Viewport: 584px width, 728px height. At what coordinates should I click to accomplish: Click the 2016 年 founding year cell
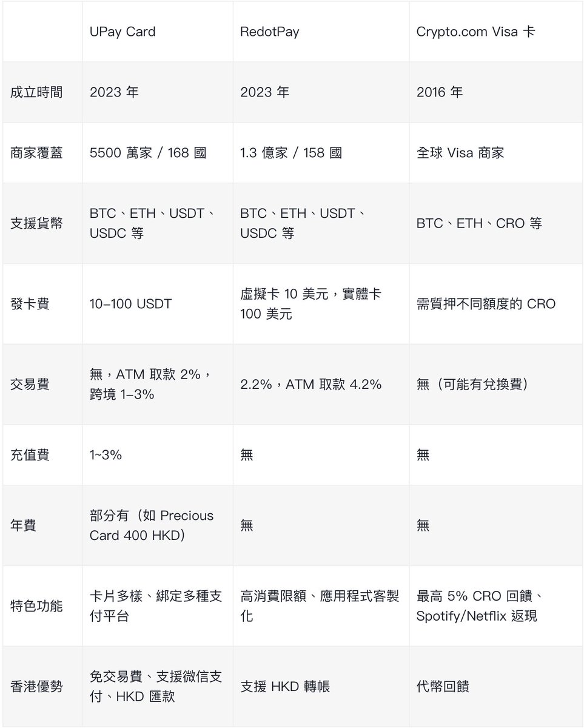point(440,92)
